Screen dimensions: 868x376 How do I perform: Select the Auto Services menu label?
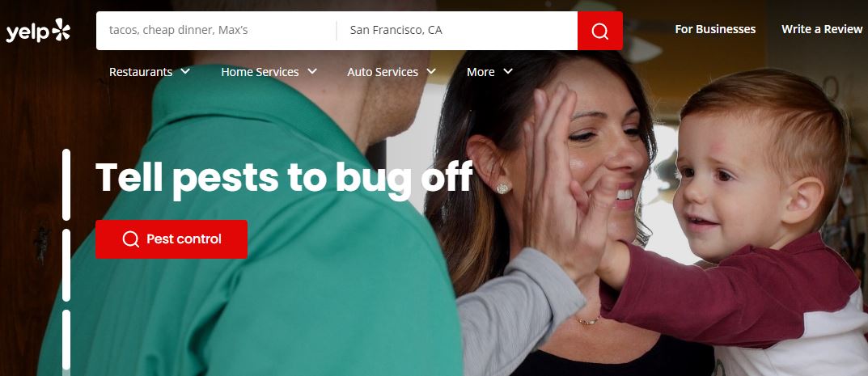point(383,72)
